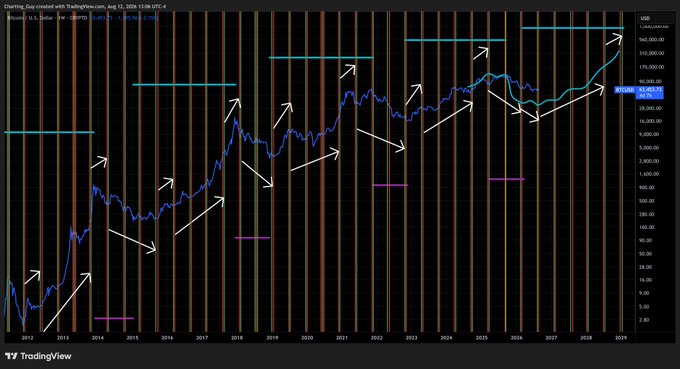The width and height of the screenshot is (680, 369).
Task: Select the 560,000.00 price axis label
Action: click(x=652, y=39)
